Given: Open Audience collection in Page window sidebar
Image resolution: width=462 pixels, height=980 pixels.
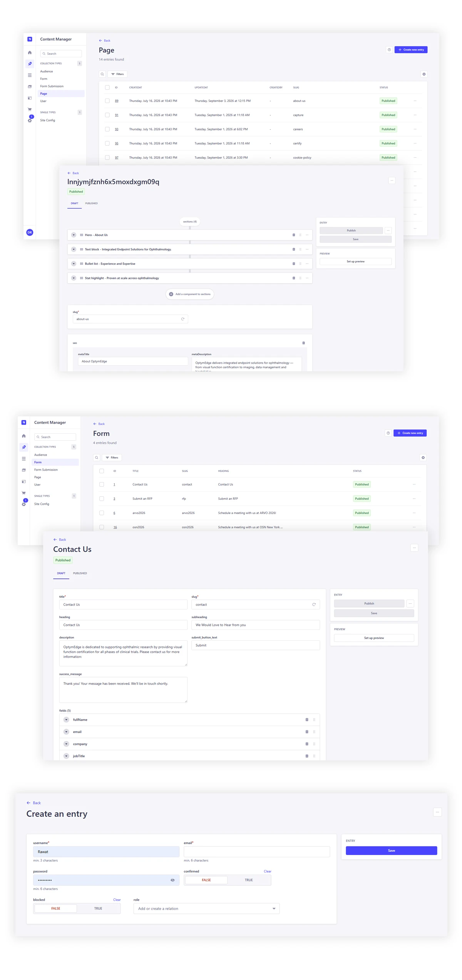Looking at the screenshot, I should pos(47,72).
